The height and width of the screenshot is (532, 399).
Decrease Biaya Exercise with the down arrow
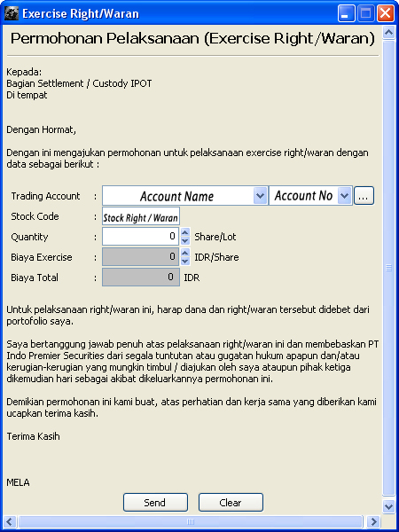(x=185, y=261)
